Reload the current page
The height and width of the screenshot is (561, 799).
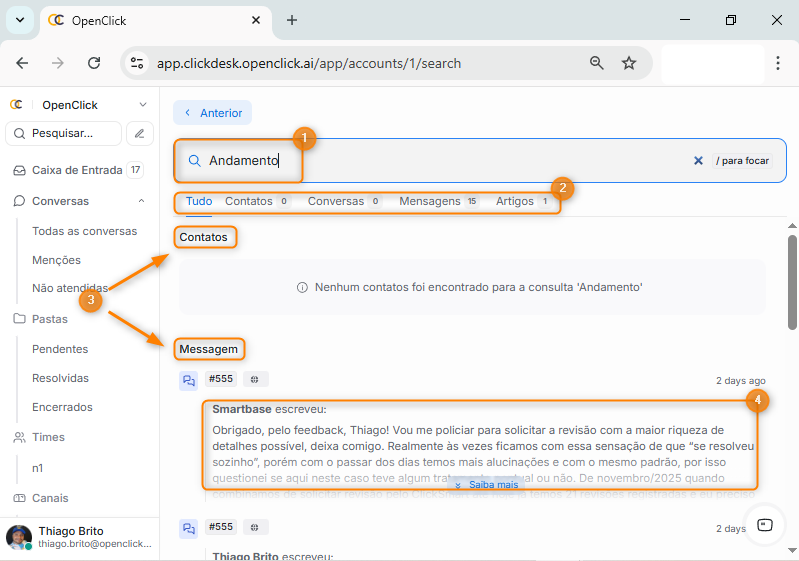(x=94, y=63)
